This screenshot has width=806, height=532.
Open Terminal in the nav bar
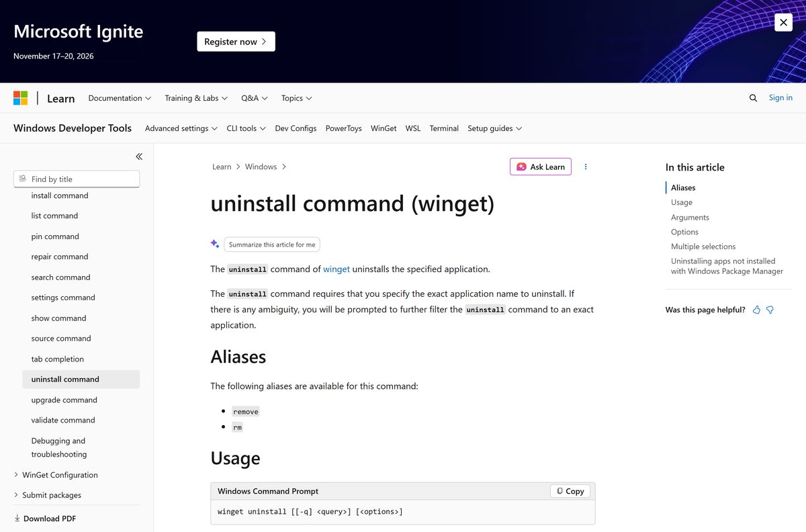(x=444, y=128)
